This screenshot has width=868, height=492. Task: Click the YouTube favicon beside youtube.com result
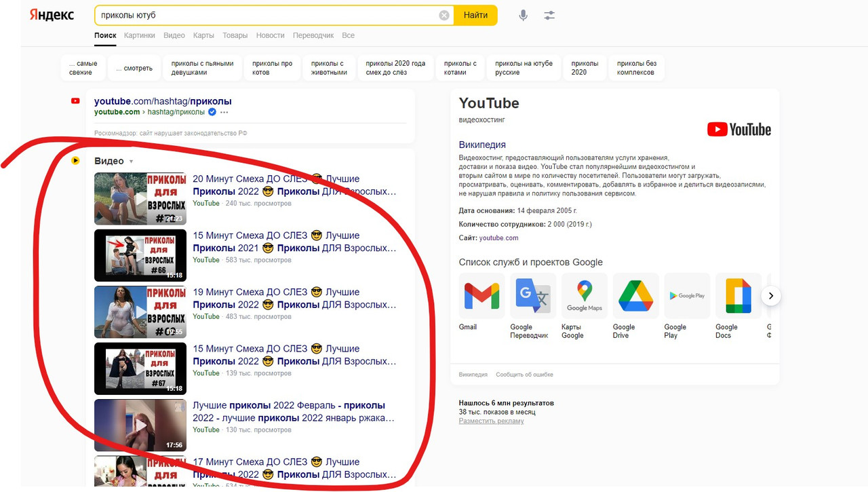point(75,101)
